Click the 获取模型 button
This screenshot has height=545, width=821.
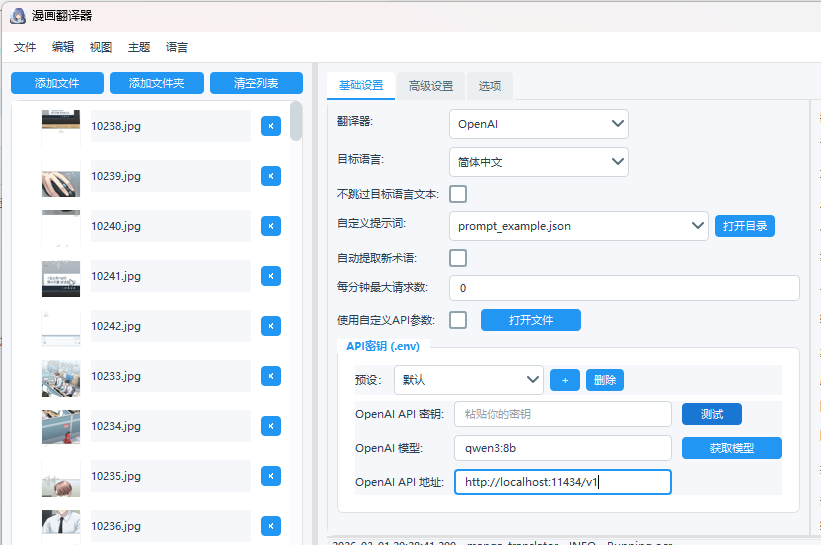pyautogui.click(x=731, y=448)
